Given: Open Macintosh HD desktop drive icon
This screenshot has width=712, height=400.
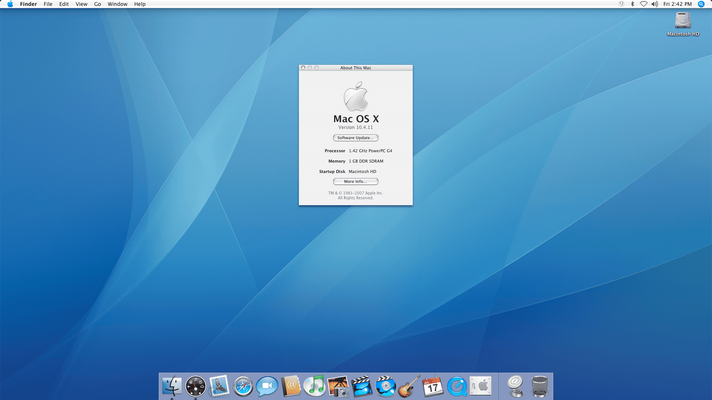Looking at the screenshot, I should click(683, 22).
